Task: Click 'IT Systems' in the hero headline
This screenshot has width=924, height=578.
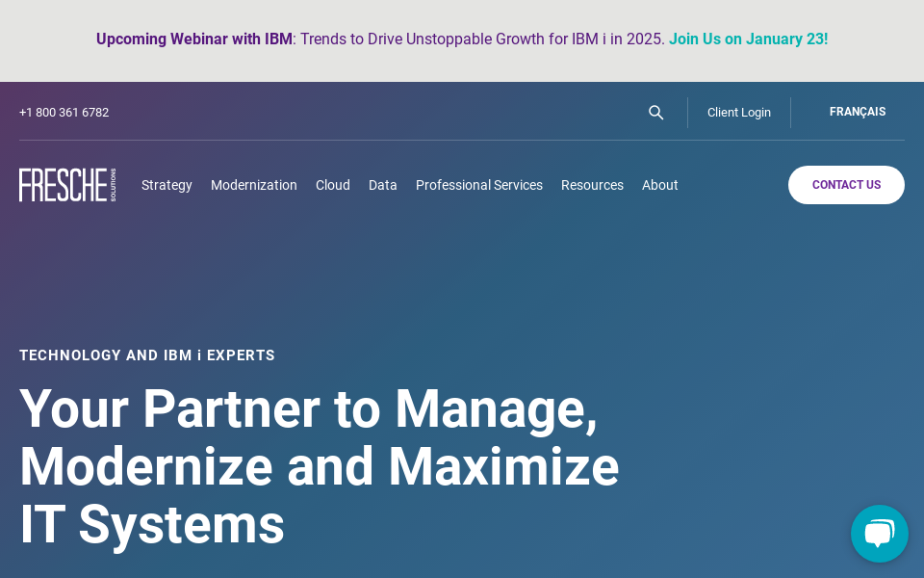Action: click(152, 525)
